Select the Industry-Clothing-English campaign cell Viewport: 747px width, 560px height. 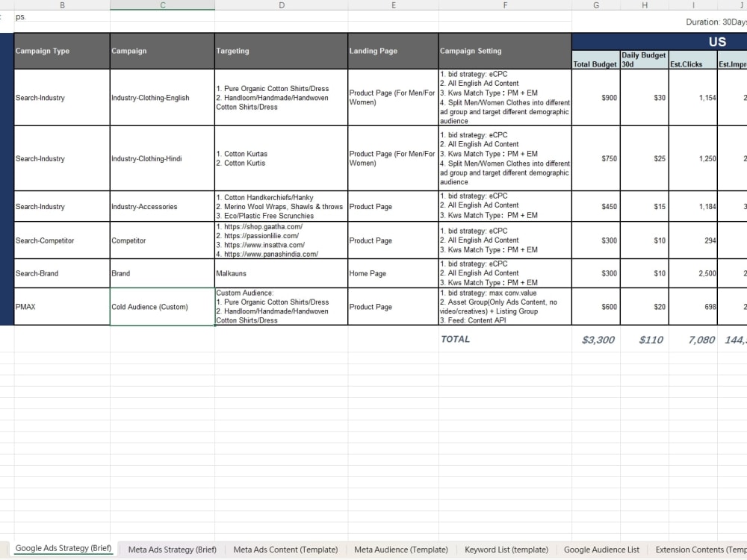pos(162,98)
